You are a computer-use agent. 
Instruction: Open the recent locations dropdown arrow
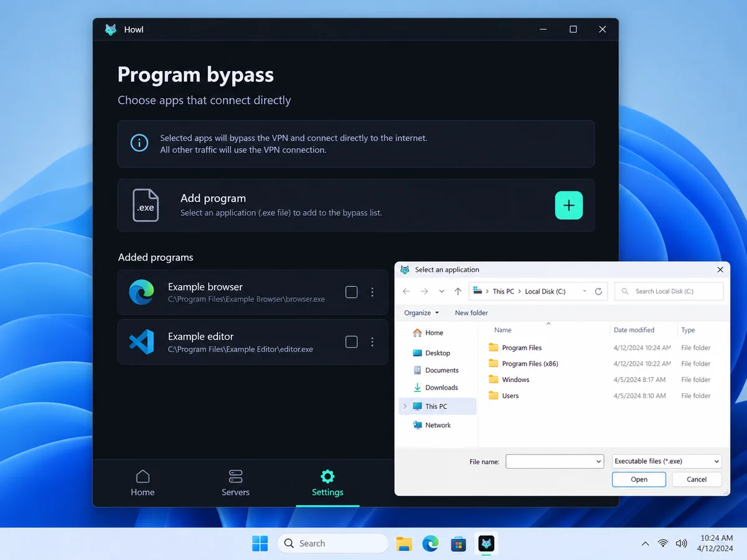441,291
